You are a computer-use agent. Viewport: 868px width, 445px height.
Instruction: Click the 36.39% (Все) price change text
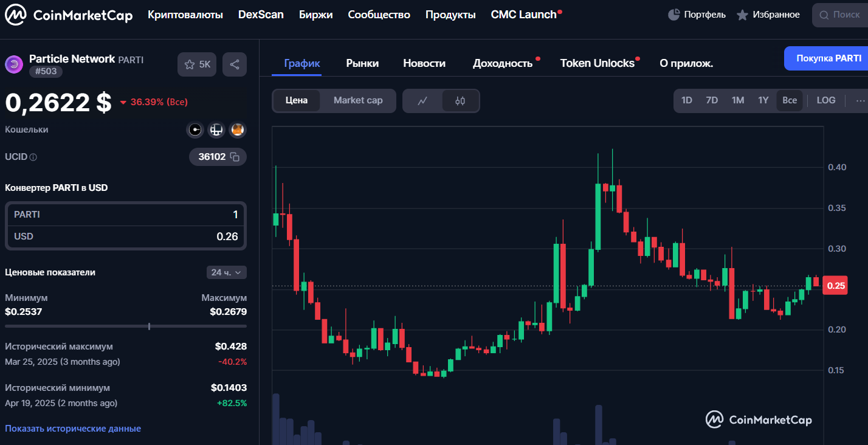pyautogui.click(x=159, y=102)
